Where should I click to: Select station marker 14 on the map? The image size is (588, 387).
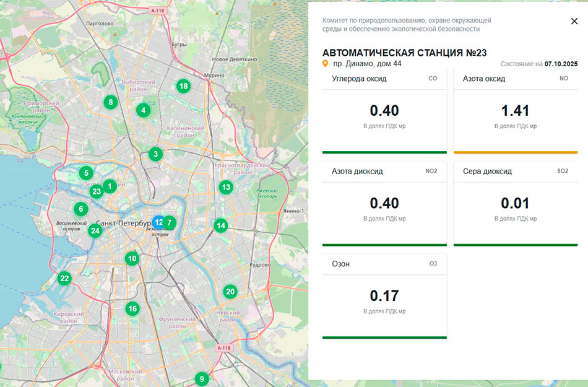pos(221,225)
